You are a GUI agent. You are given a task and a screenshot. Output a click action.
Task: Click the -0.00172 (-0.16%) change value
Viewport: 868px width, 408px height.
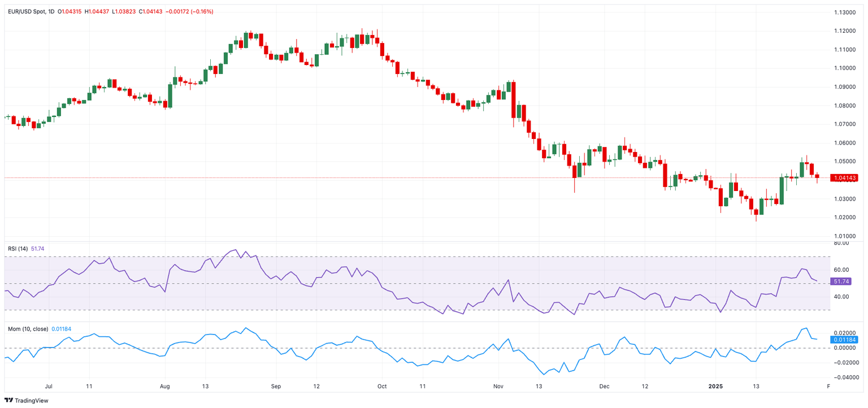click(x=189, y=12)
